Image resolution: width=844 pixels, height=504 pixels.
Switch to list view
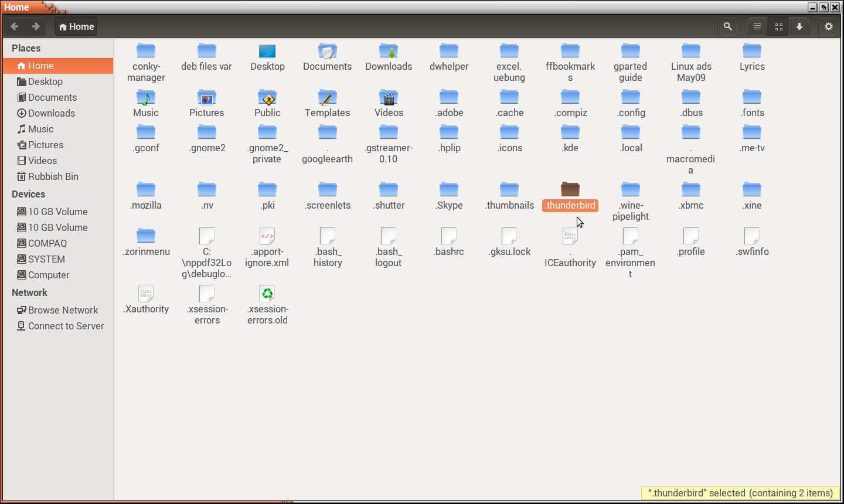757,26
